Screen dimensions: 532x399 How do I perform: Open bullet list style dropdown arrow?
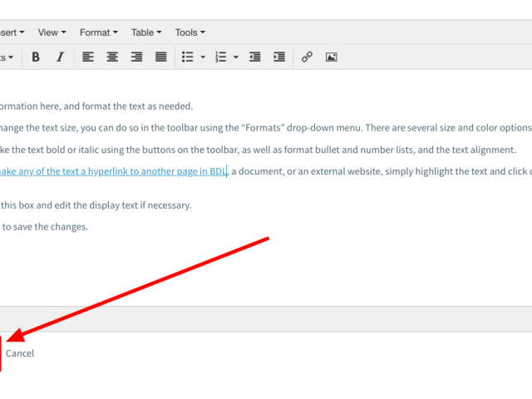point(203,57)
